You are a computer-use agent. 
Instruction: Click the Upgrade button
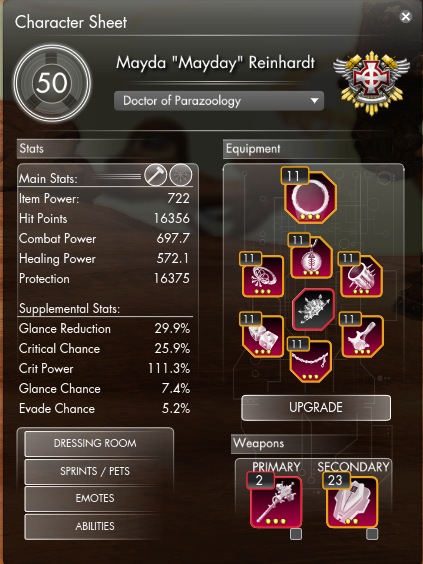click(316, 408)
